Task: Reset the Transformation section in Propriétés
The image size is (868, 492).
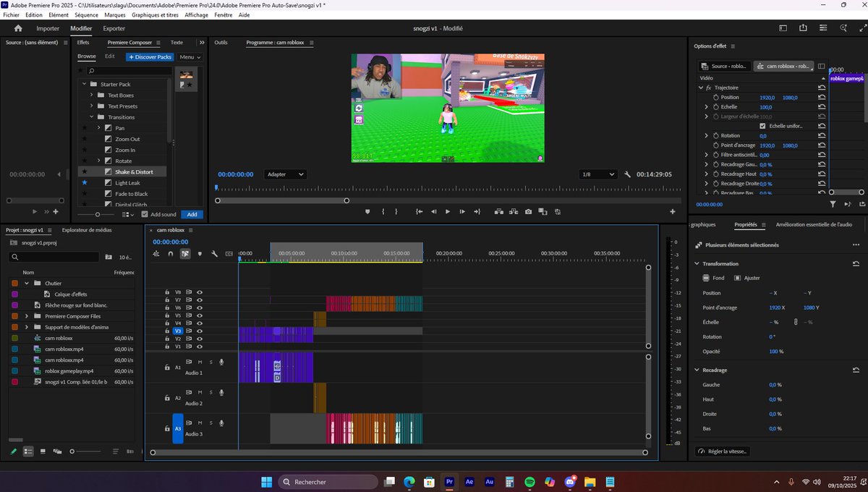Action: coord(856,264)
